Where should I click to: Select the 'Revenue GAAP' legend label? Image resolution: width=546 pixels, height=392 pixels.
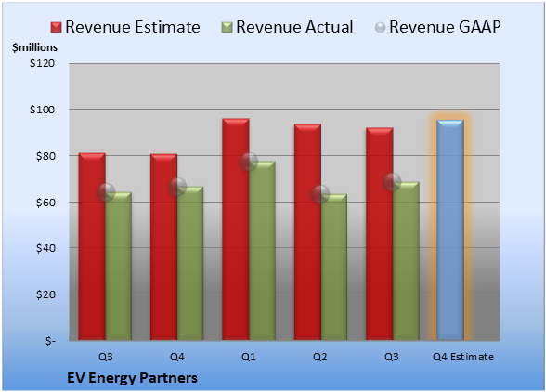point(446,27)
